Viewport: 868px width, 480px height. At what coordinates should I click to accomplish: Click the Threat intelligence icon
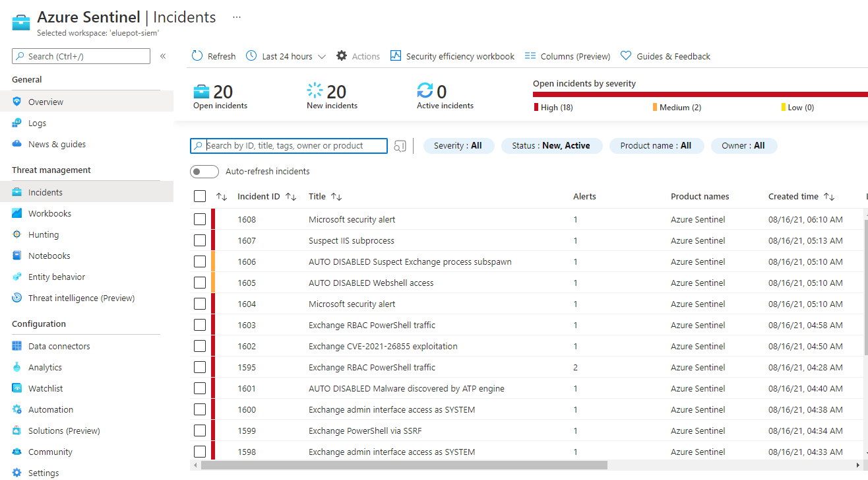click(17, 298)
